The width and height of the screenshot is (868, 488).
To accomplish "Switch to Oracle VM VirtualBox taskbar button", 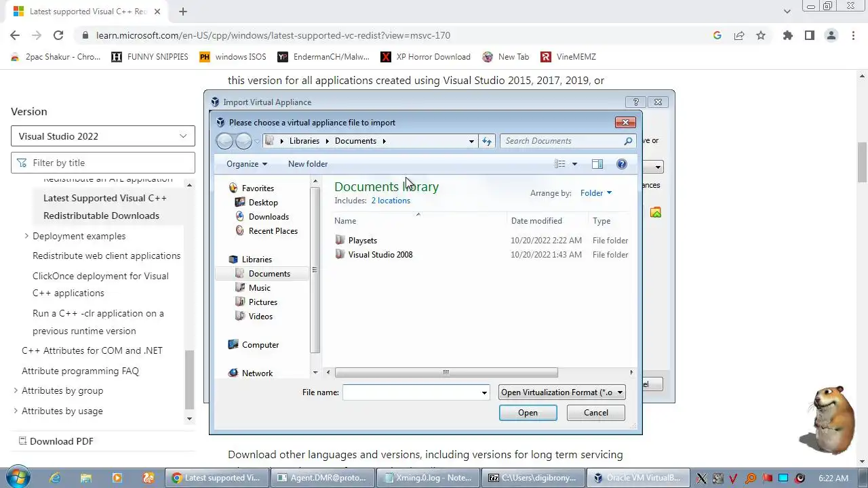I will [x=637, y=478].
